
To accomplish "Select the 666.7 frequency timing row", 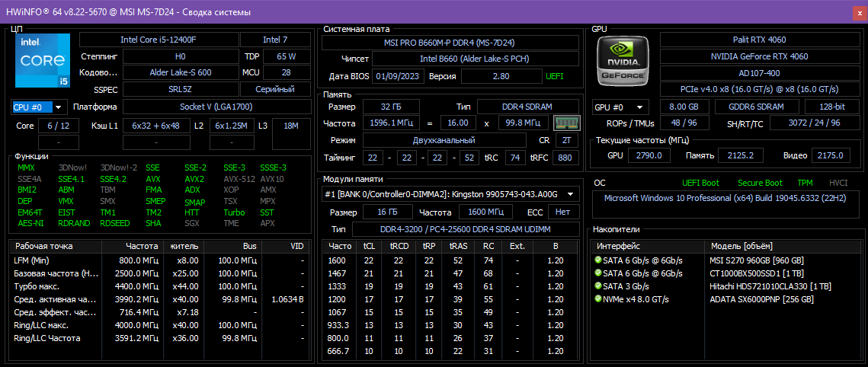I will (x=451, y=351).
